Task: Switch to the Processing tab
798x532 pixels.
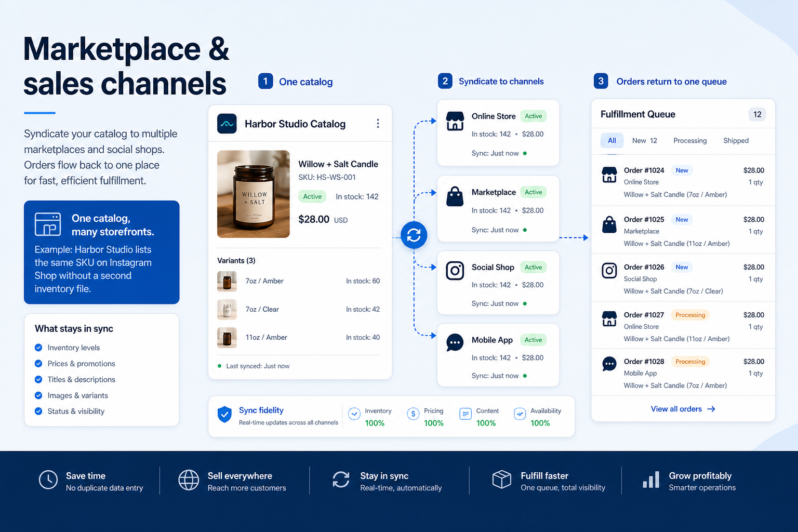Action: pos(690,140)
